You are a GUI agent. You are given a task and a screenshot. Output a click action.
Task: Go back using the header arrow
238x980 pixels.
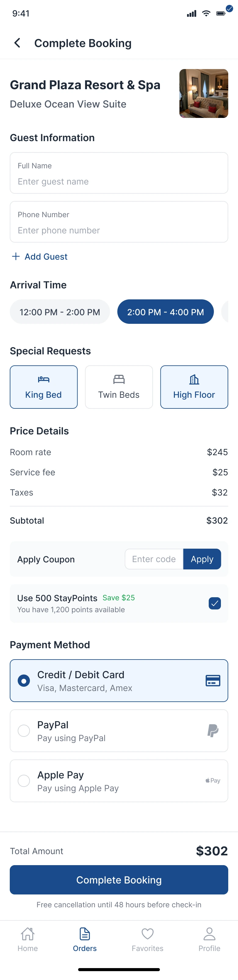[17, 43]
